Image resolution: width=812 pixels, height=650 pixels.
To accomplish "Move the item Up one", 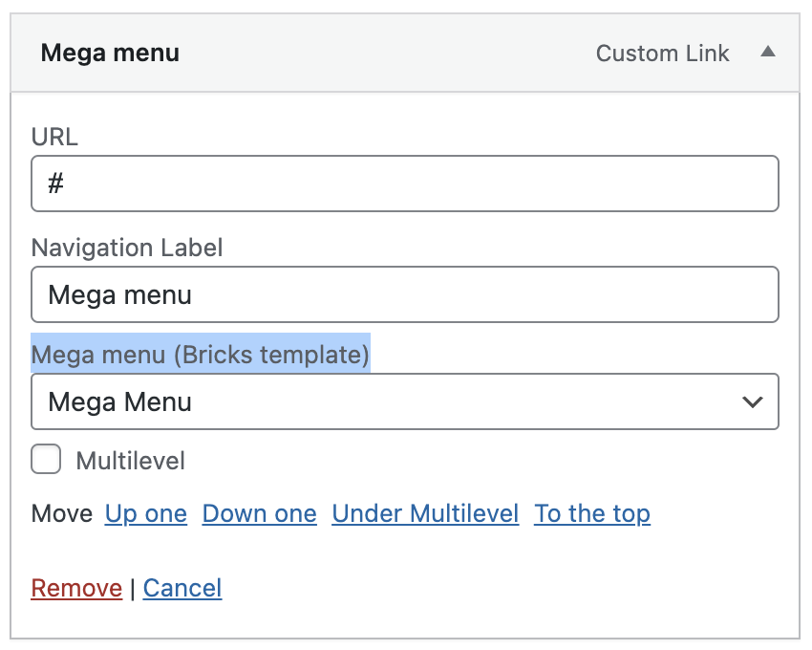I will [146, 513].
